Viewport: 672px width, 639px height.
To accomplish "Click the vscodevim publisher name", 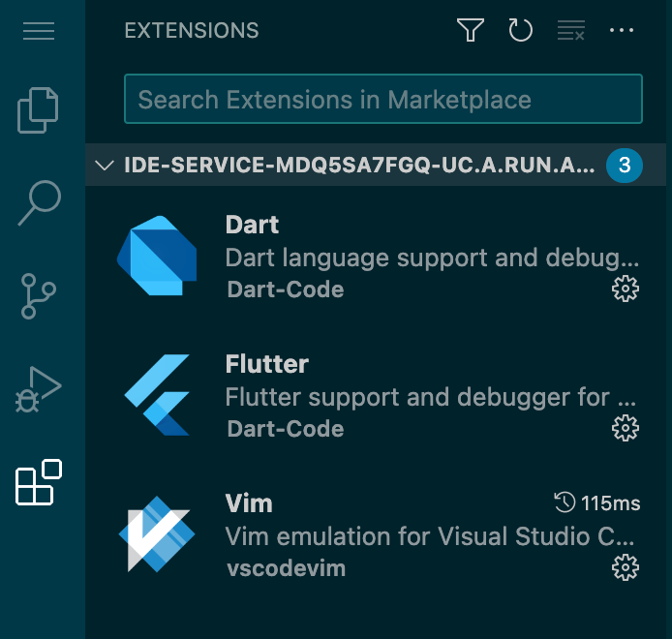I will coord(286,568).
